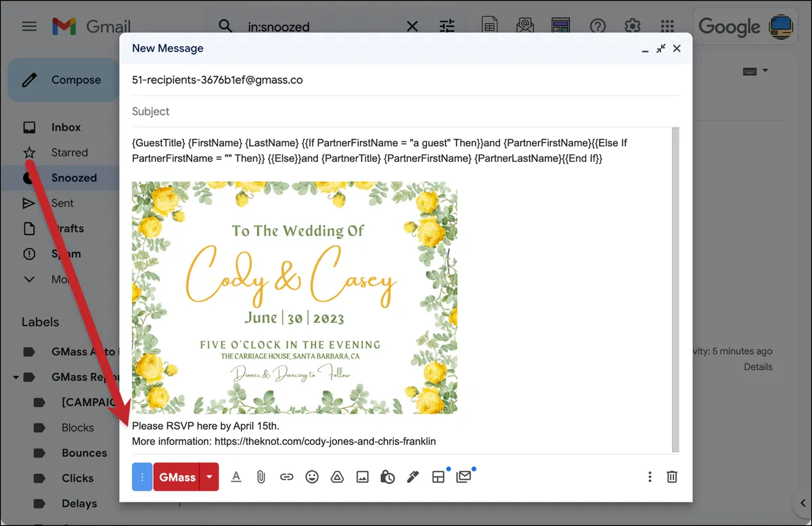The height and width of the screenshot is (526, 812).
Task: Open the GMass dropdown arrow
Action: click(209, 477)
